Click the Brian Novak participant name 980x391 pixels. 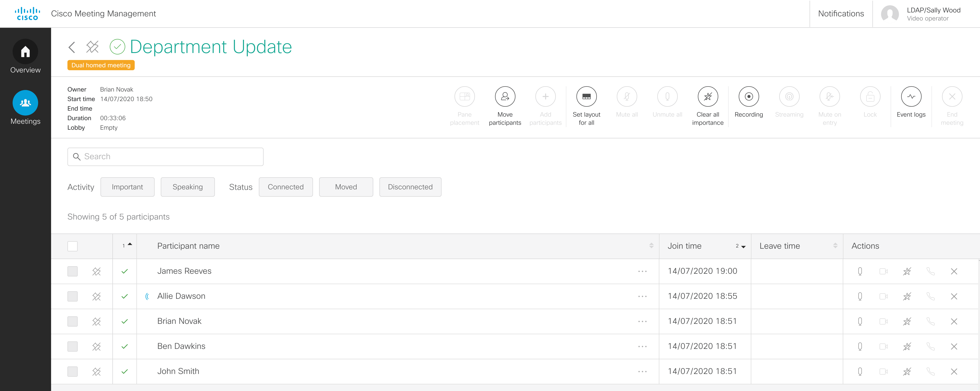(179, 321)
